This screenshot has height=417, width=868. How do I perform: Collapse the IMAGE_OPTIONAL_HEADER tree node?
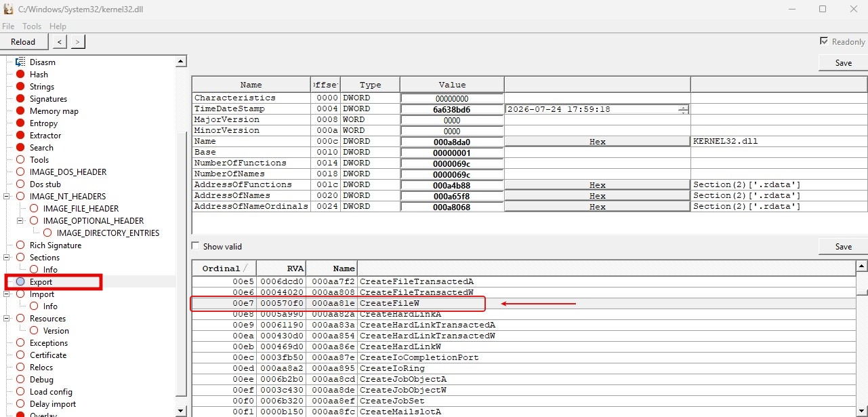[x=20, y=221]
